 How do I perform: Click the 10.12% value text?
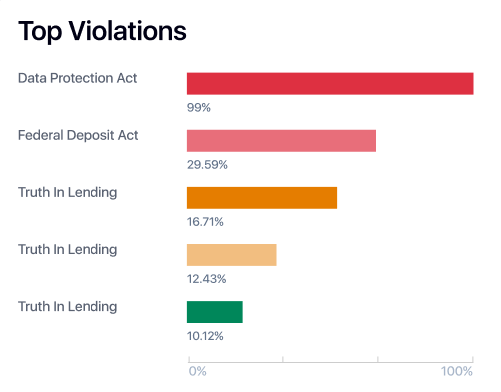(205, 336)
